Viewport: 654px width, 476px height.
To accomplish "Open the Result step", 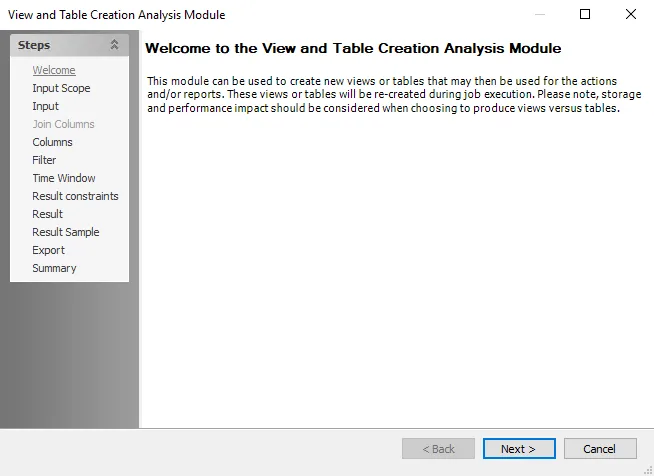I will coord(48,214).
